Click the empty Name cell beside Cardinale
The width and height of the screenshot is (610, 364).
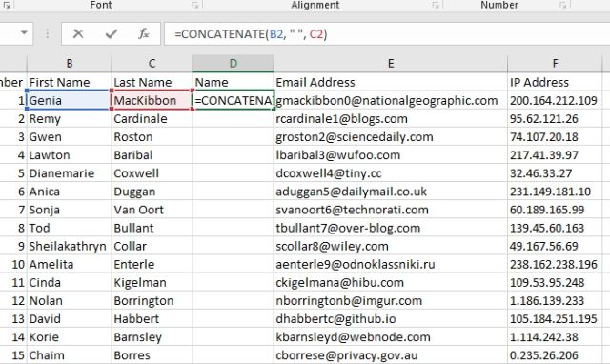(233, 118)
